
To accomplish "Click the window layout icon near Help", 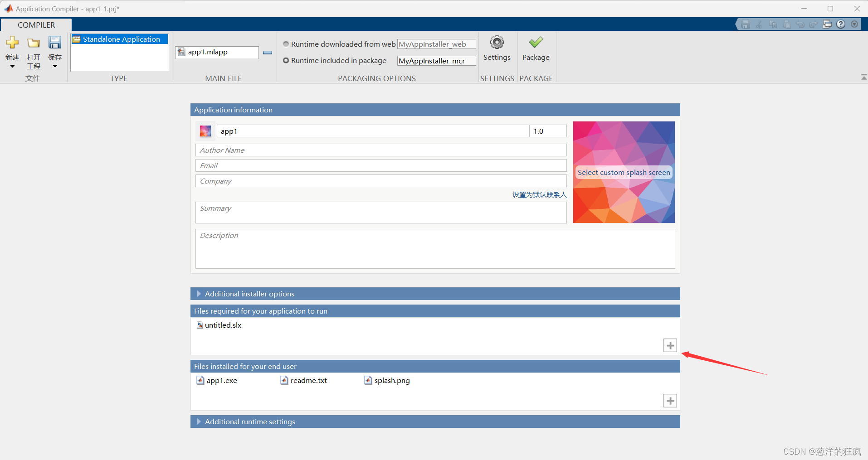I will click(x=827, y=24).
